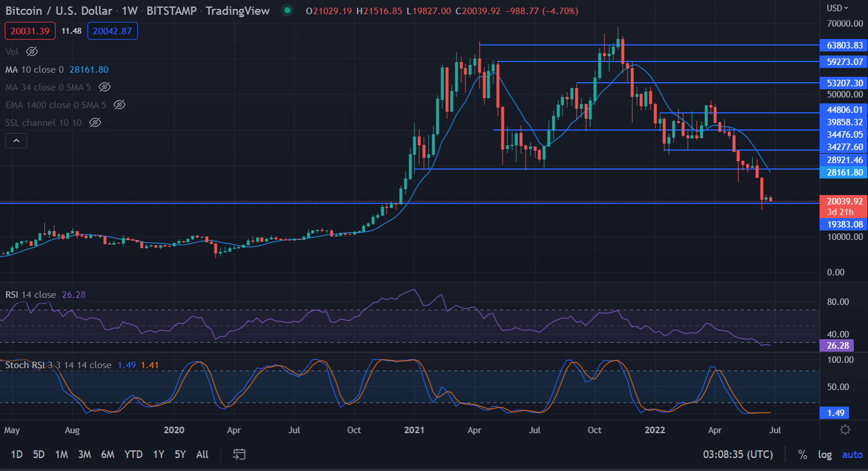Select the MA 10 close indicator label
868x471 pixels.
pyautogui.click(x=34, y=69)
